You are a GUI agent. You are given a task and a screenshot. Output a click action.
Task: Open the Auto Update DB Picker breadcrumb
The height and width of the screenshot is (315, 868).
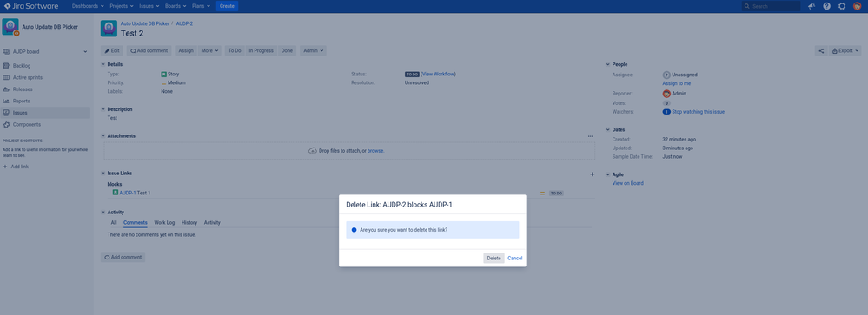pyautogui.click(x=145, y=23)
